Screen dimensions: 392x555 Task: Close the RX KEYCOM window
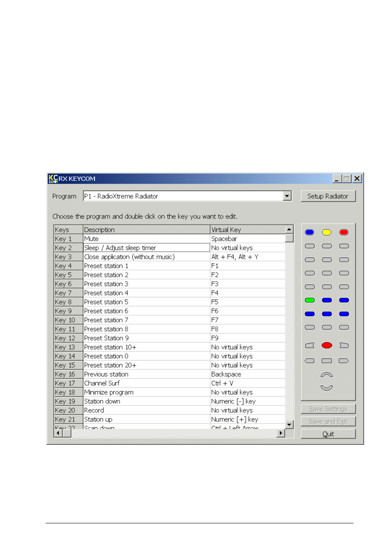(357, 179)
